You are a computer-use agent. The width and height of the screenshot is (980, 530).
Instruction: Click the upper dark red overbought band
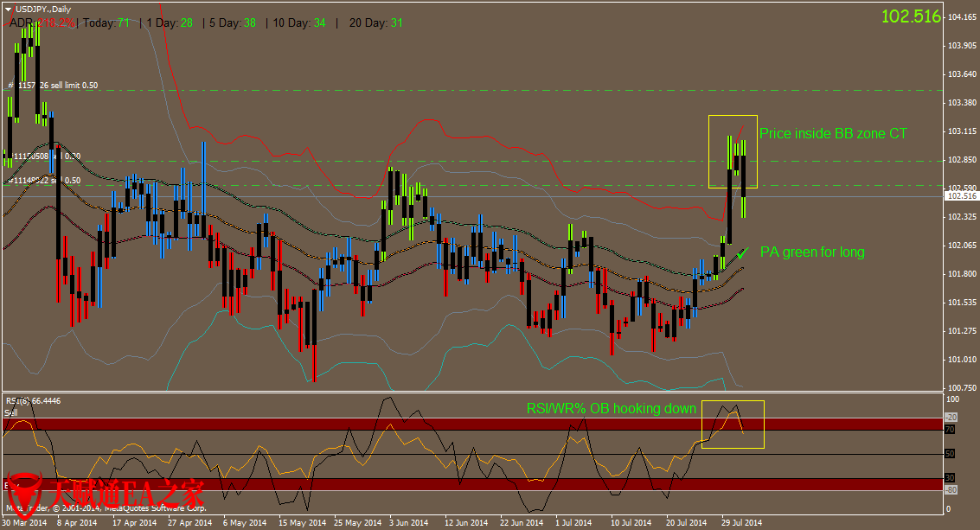coord(346,424)
